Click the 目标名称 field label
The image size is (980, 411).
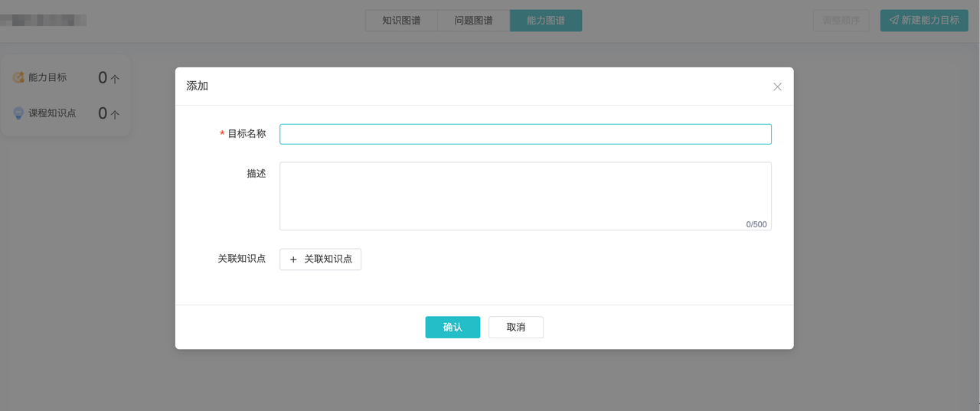click(247, 134)
